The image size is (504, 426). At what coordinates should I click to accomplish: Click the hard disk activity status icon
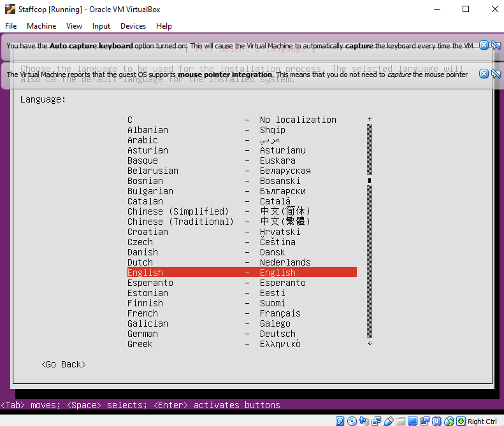(x=340, y=421)
